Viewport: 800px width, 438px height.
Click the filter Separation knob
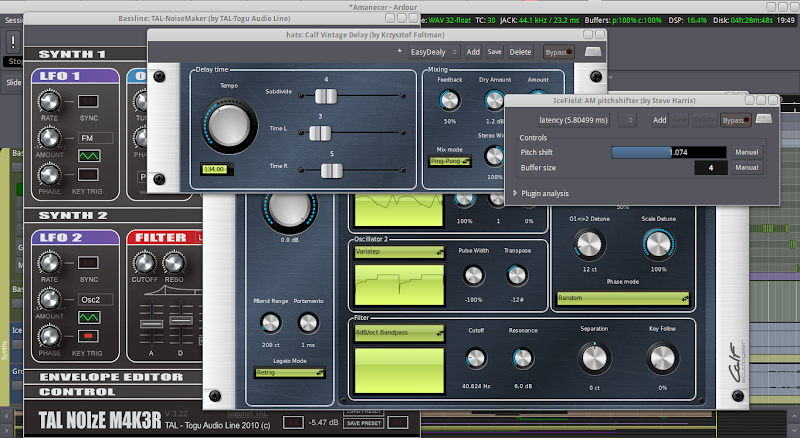tap(594, 358)
